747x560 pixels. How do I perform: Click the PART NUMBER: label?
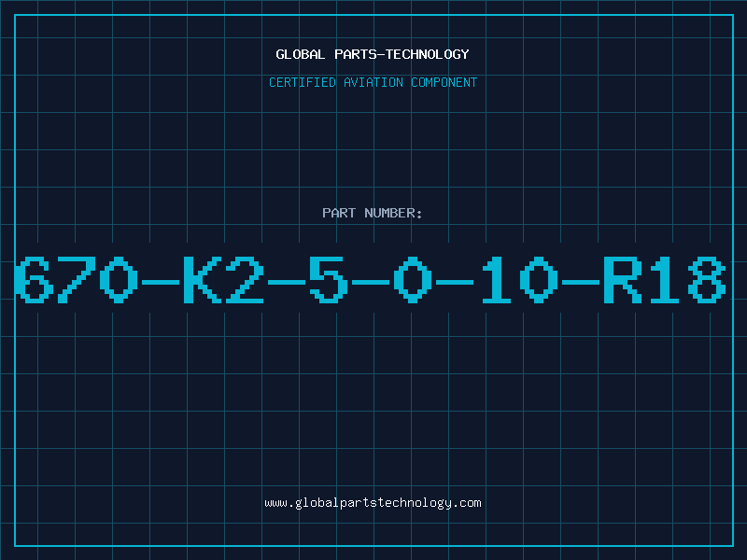click(372, 213)
